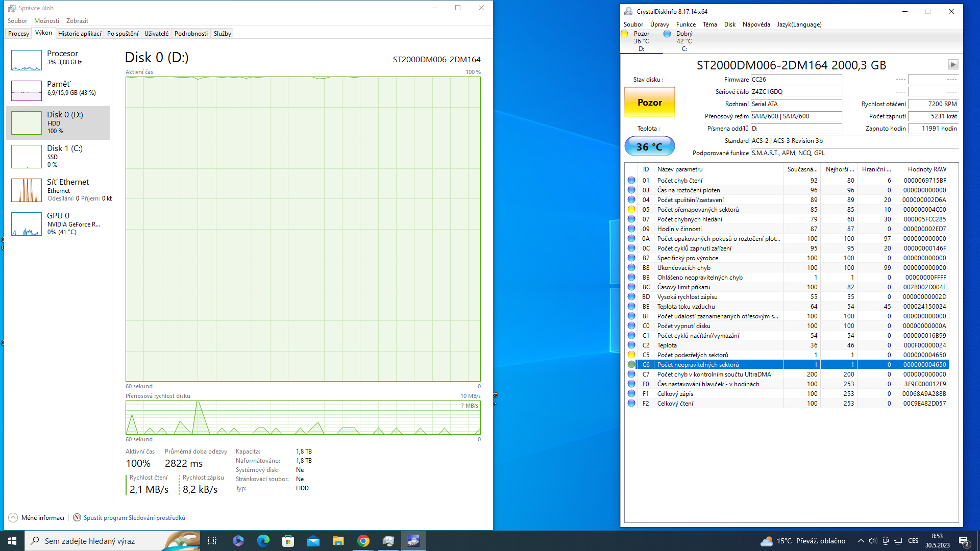Image resolution: width=980 pixels, height=551 pixels.
Task: Click the yellow Pozor health status button
Action: pos(649,103)
